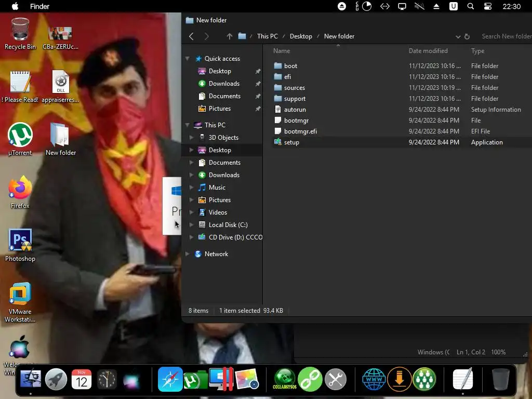
Task: Open the CPU usage meter in menu bar
Action: 367,6
